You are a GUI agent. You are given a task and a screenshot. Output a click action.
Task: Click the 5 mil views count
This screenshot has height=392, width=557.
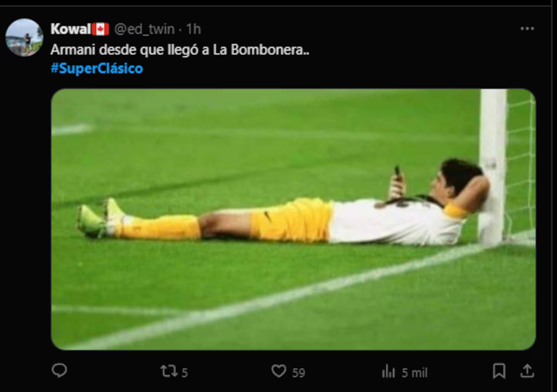[x=415, y=373]
